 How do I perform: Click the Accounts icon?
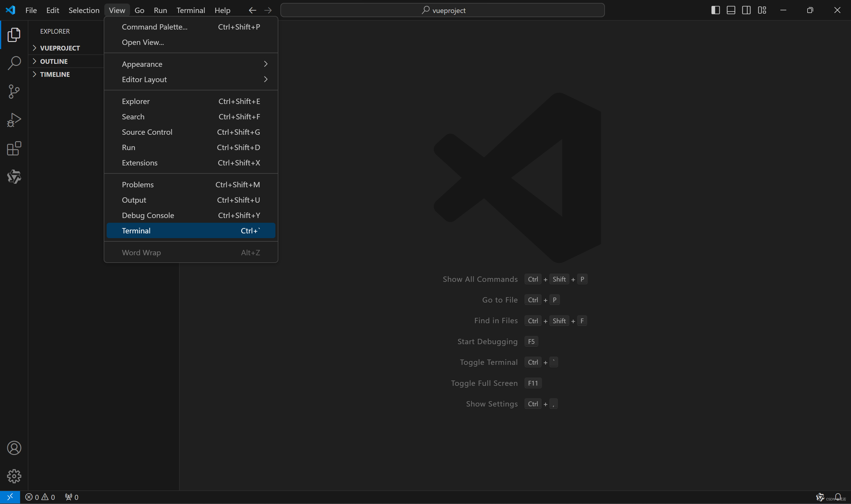pos(14,448)
